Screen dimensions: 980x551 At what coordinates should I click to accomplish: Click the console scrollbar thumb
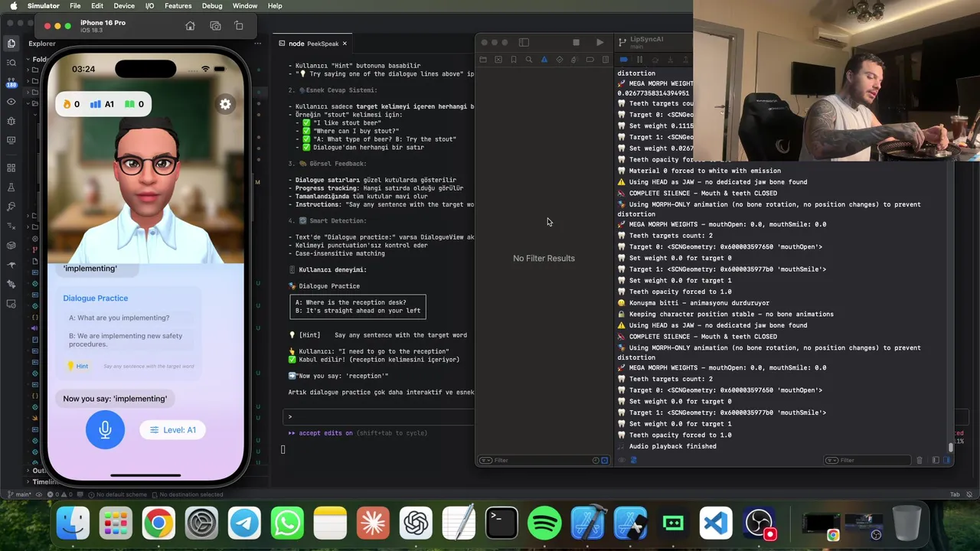(951, 447)
